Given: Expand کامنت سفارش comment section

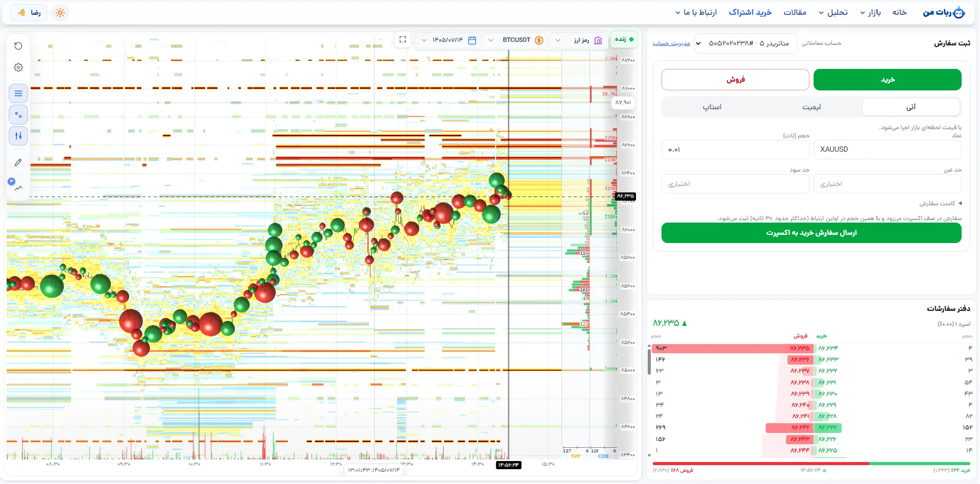Looking at the screenshot, I should click(941, 203).
